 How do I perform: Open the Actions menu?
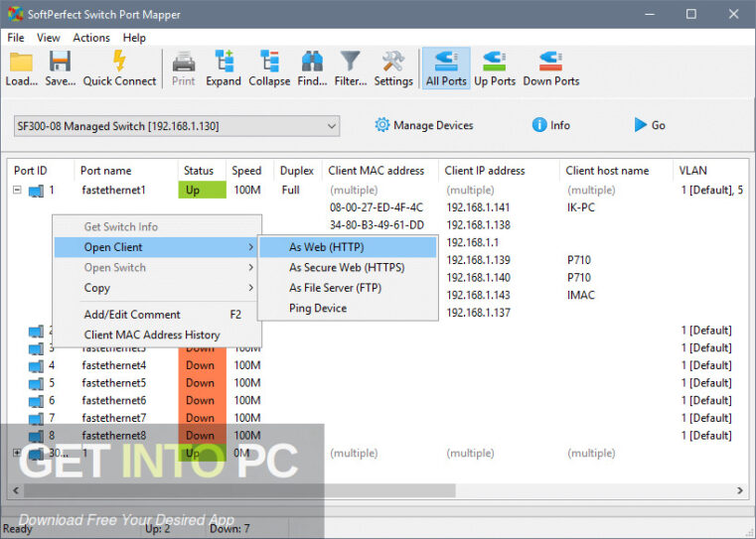[91, 38]
